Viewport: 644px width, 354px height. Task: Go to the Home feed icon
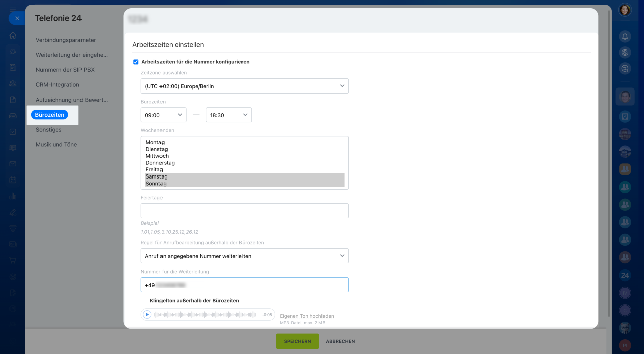tap(13, 36)
